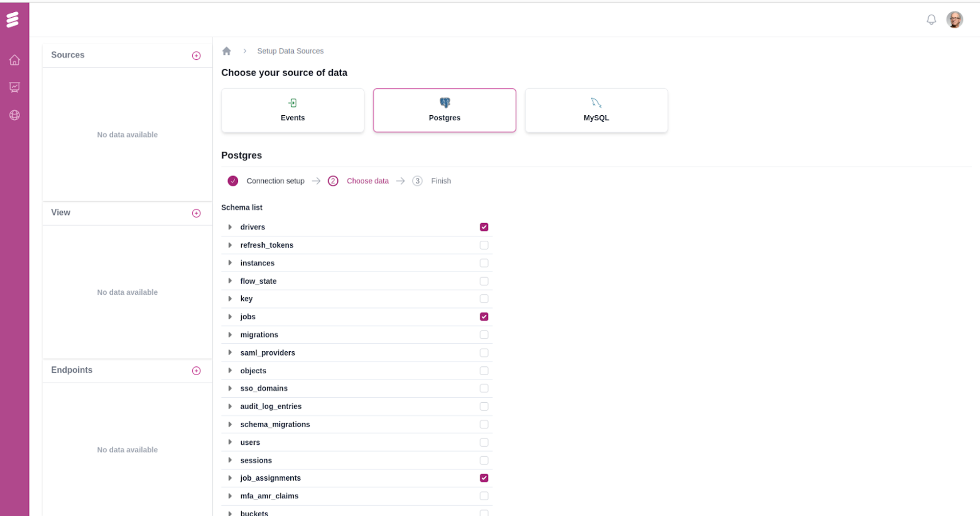980x516 pixels.
Task: Go back to Connection setup step
Action: [275, 181]
